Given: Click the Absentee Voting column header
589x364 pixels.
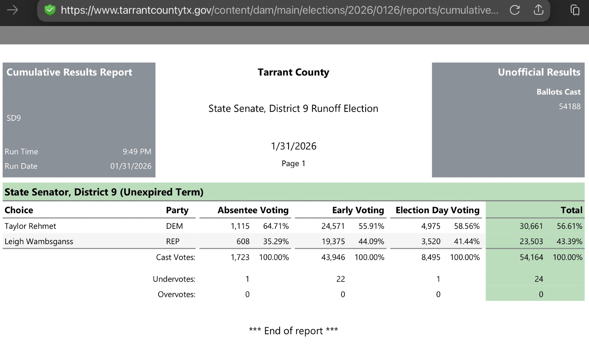Looking at the screenshot, I should pos(253,210).
